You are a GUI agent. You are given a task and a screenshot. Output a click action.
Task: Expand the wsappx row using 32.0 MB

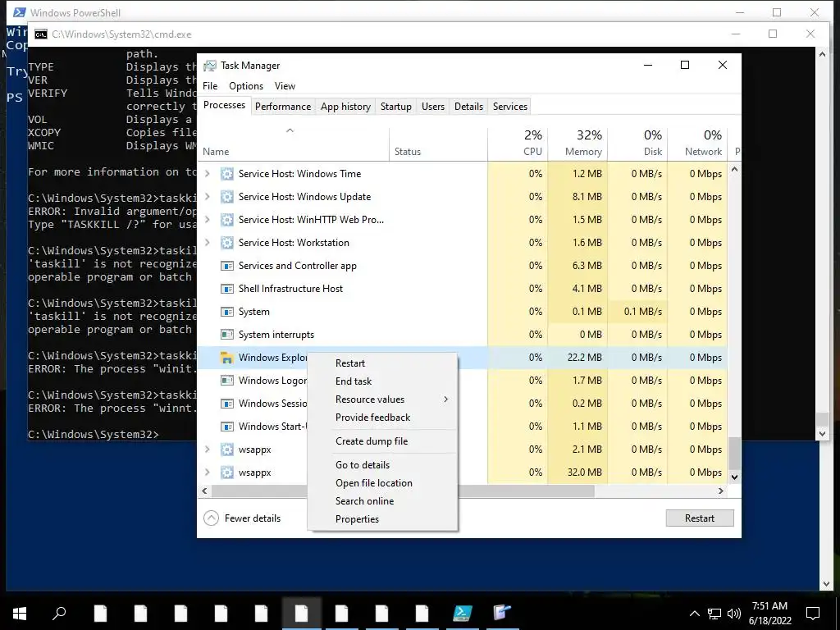pyautogui.click(x=208, y=472)
